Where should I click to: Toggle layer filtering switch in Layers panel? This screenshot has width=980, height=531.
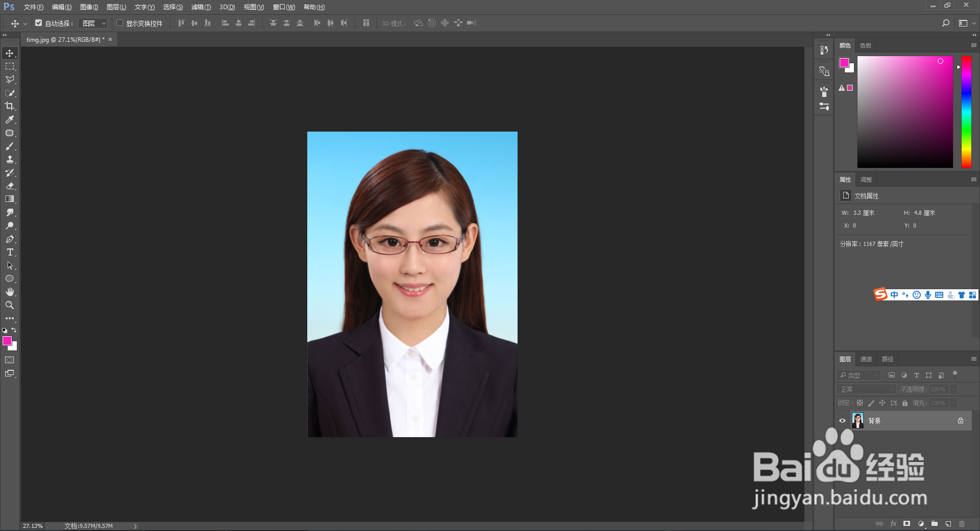click(x=954, y=374)
